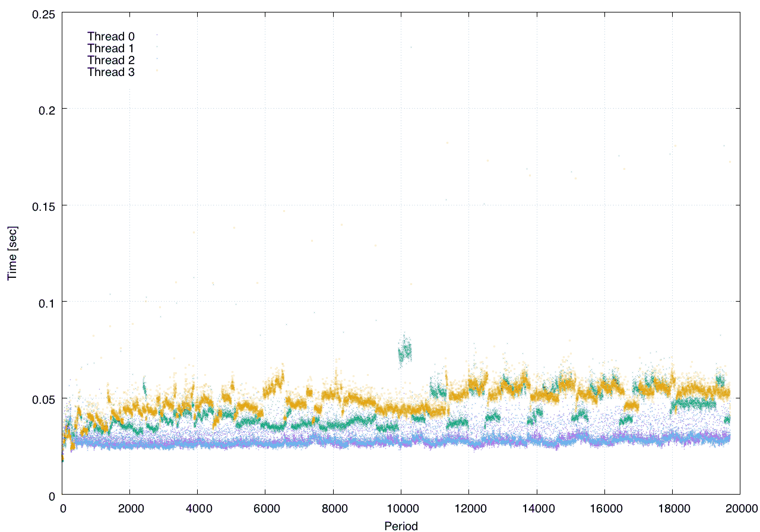Select the Thread 2 legend label
The width and height of the screenshot is (760, 532).
111,61
